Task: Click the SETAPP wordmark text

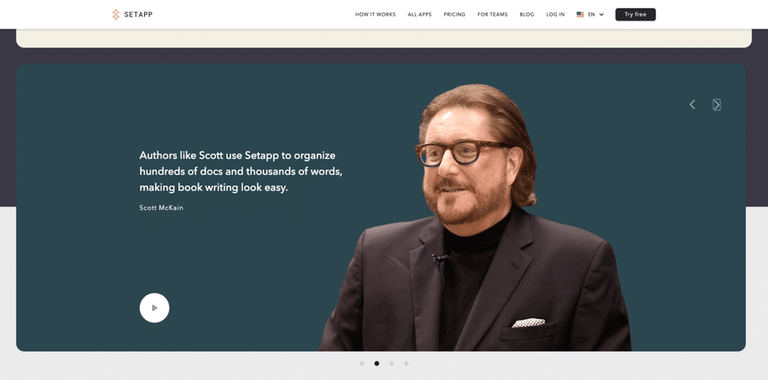Action: [138, 15]
